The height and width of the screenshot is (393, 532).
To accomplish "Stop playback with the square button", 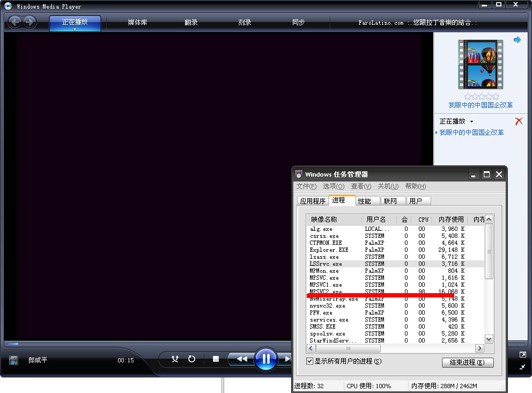I will click(x=216, y=359).
